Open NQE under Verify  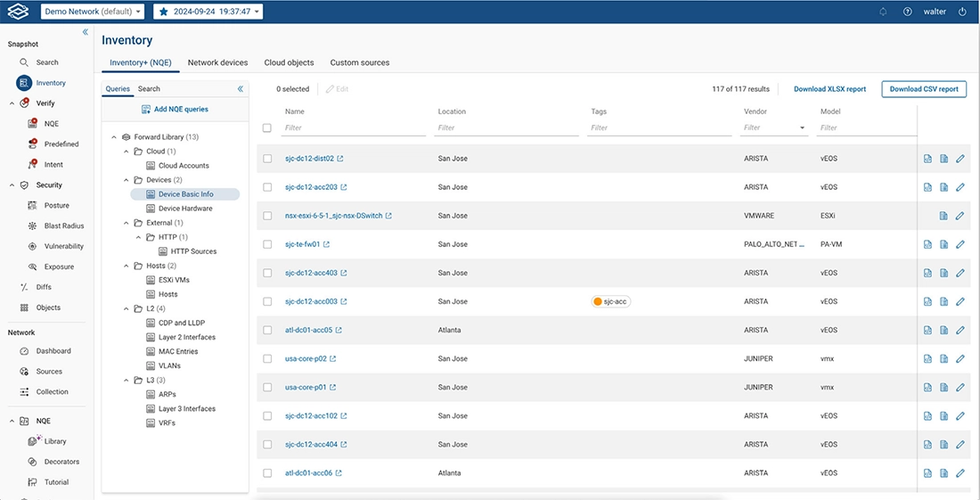[x=52, y=124]
